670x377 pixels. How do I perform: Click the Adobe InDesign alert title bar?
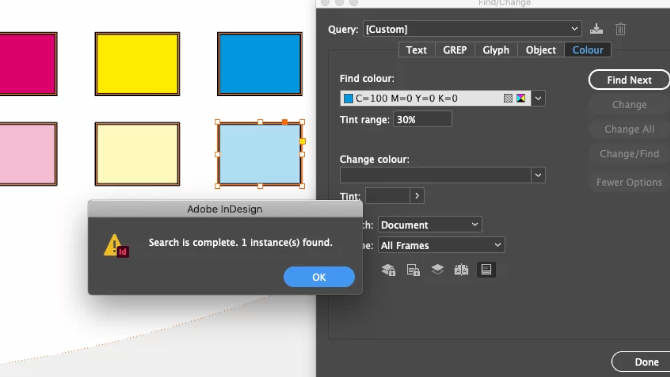click(225, 209)
